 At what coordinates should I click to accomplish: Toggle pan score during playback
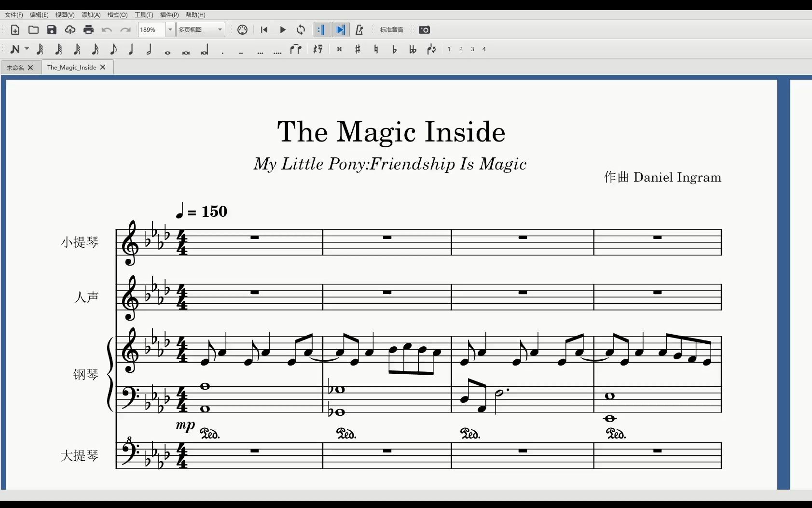(340, 30)
